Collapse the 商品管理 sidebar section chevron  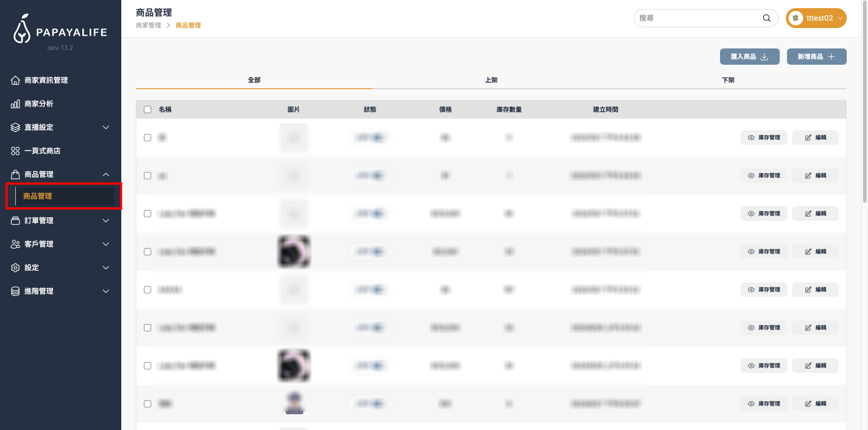105,174
